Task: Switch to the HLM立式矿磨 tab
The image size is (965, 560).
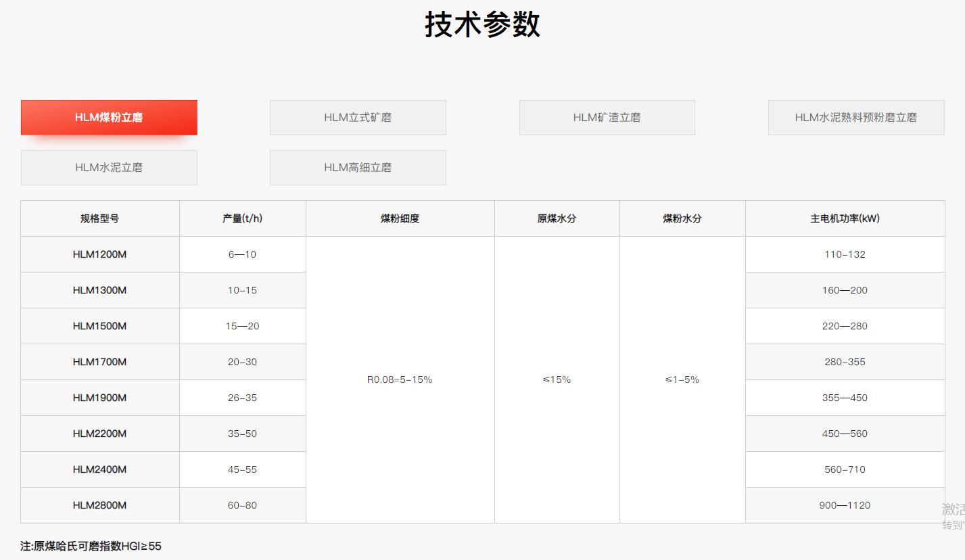Action: pos(358,117)
